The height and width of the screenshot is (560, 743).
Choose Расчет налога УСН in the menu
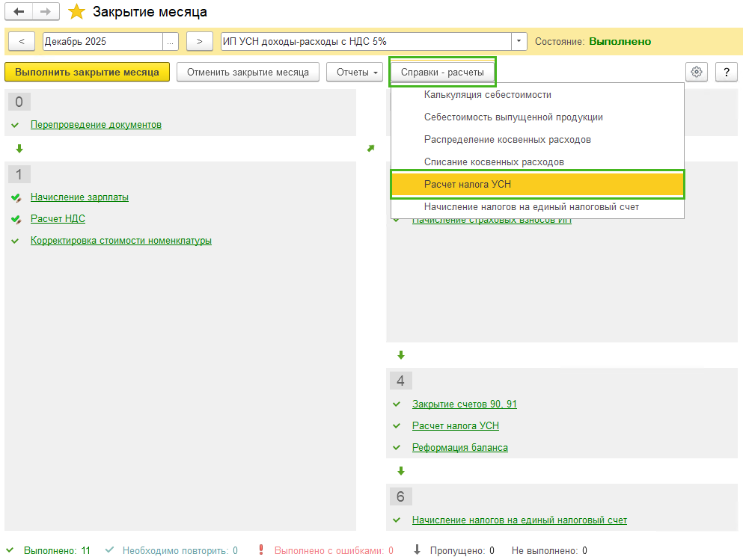537,184
